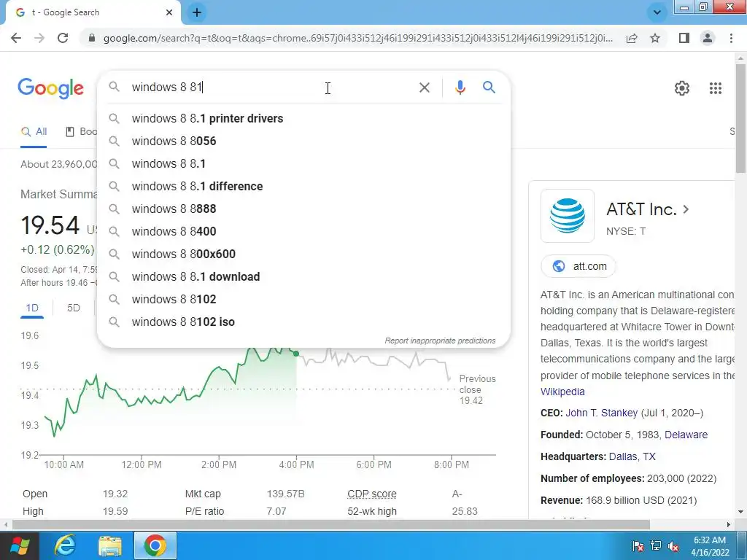Clear the search box with the X
This screenshot has height=560, width=747.
424,87
